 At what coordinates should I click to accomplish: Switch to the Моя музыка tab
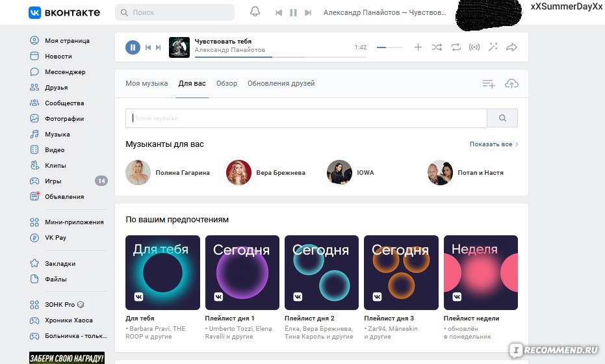pyautogui.click(x=147, y=83)
